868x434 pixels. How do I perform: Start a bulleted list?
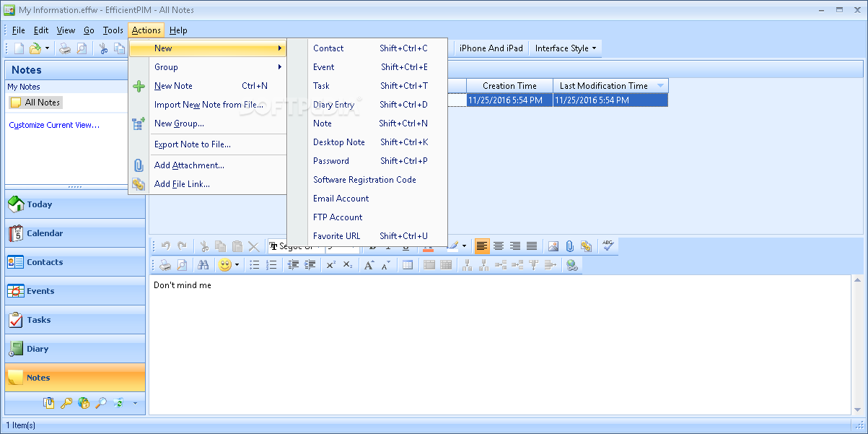255,265
